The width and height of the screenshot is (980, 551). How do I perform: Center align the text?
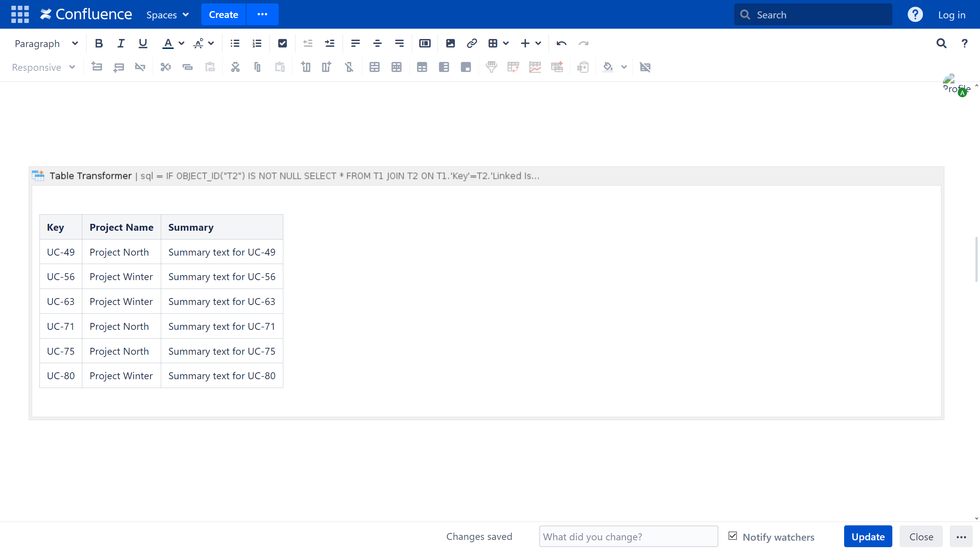pyautogui.click(x=377, y=43)
